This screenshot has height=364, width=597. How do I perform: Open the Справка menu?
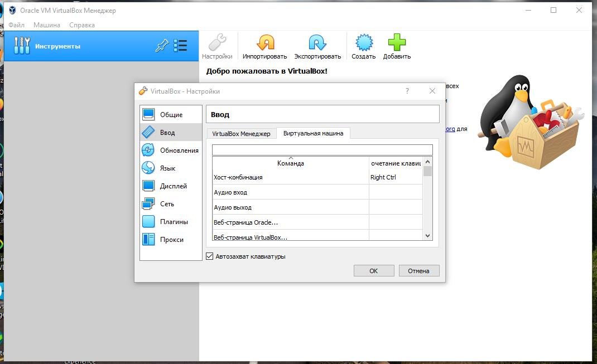pyautogui.click(x=82, y=25)
